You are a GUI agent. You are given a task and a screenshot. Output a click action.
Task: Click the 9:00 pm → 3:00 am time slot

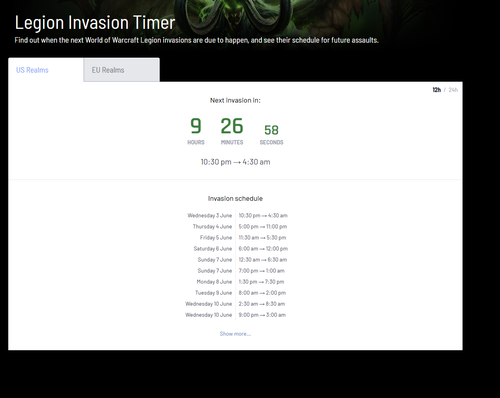[x=262, y=315]
